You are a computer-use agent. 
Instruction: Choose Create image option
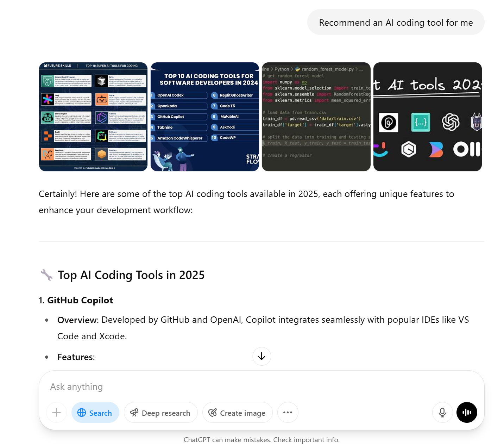pyautogui.click(x=237, y=412)
